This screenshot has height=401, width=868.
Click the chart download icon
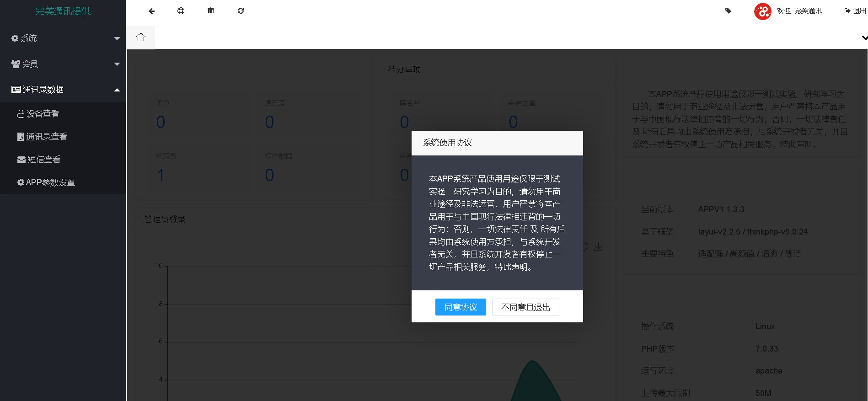pyautogui.click(x=598, y=247)
